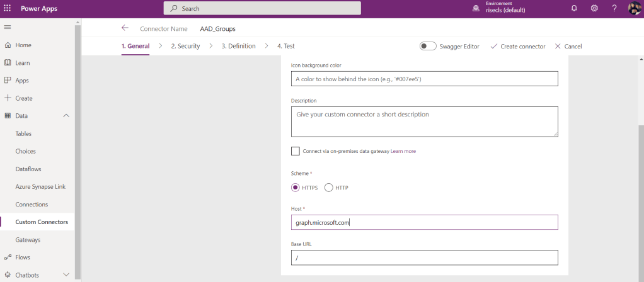644x282 pixels.
Task: Select the HTTP scheme radio button
Action: click(x=328, y=188)
